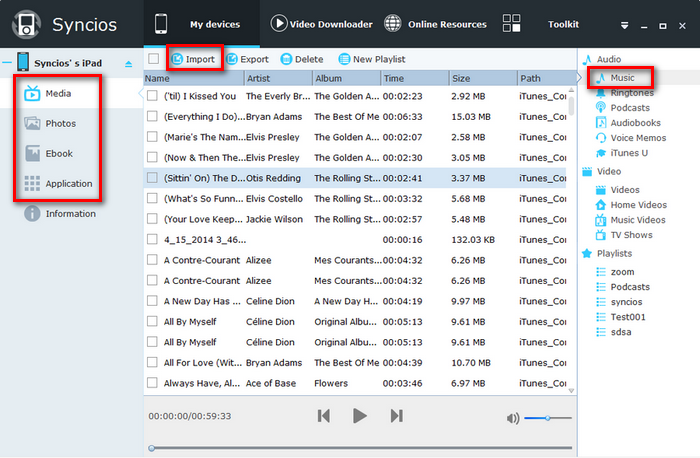Screen dimensions: 700x458
Task: Sort by the Size column header
Action: (483, 78)
